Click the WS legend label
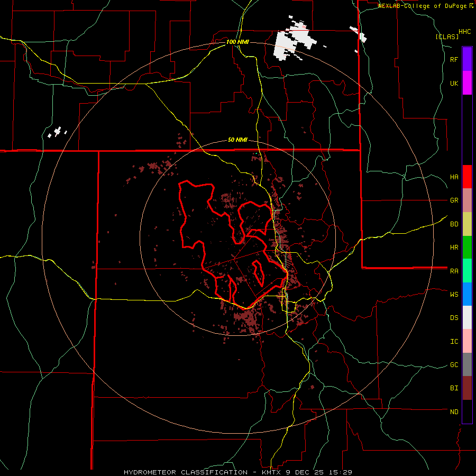The height and width of the screenshot is (476, 476). coord(454,294)
